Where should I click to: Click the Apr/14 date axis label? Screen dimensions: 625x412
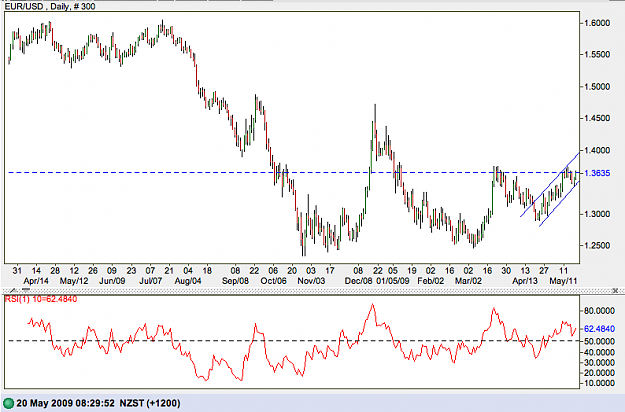click(36, 281)
